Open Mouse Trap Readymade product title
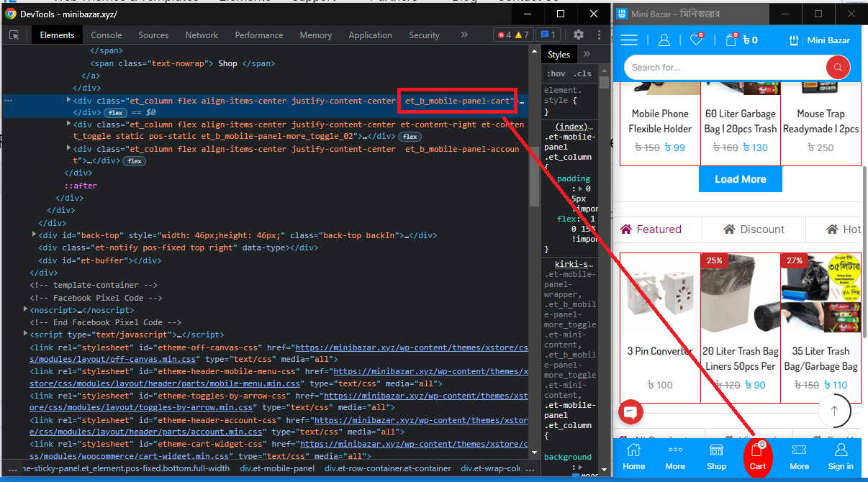This screenshot has height=482, width=868. coord(820,121)
